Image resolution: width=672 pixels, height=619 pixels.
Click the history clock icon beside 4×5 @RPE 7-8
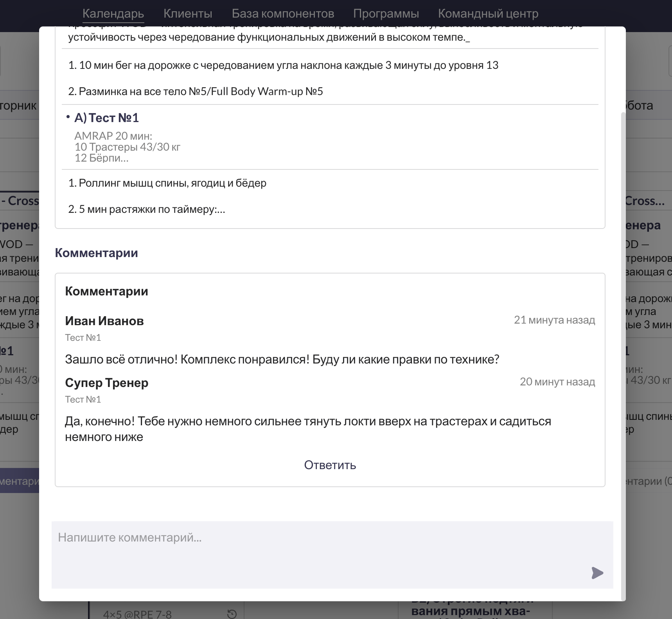[x=232, y=614]
